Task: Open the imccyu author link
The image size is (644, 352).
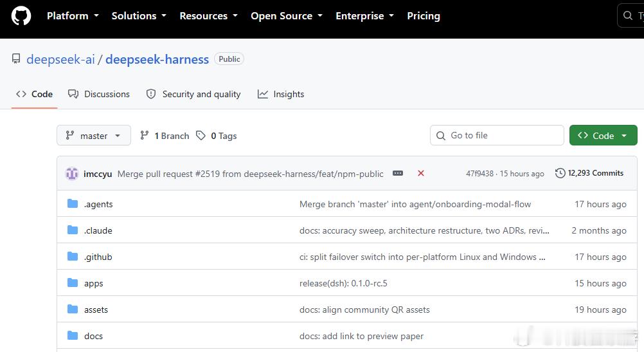Action: pyautogui.click(x=98, y=174)
